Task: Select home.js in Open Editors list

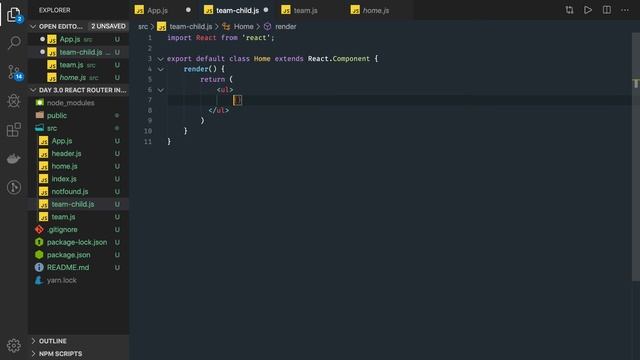Action: click(78, 77)
